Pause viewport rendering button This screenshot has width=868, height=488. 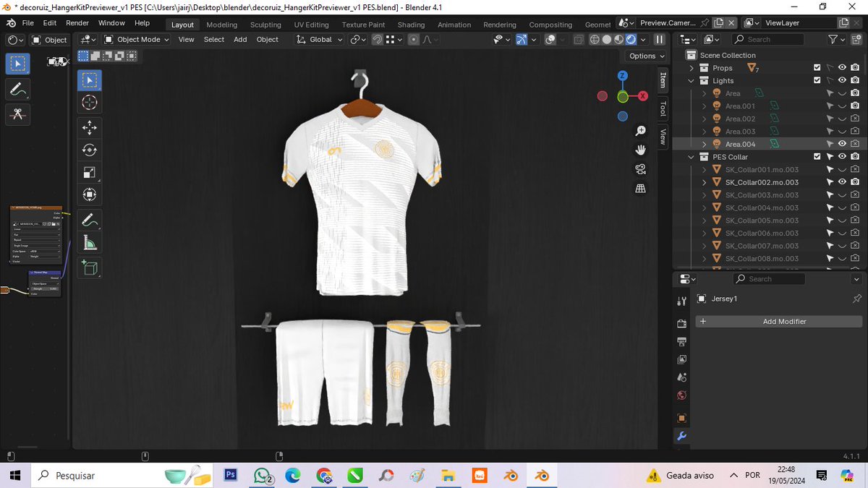tap(659, 40)
